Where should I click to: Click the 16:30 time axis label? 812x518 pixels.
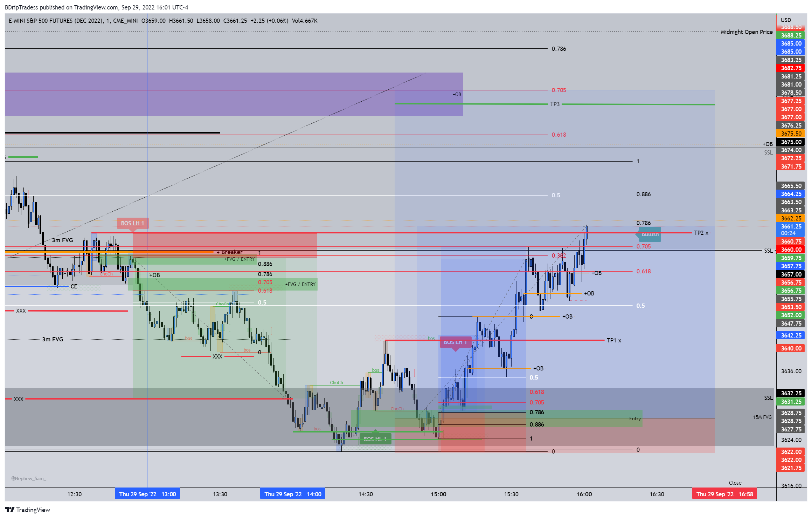[x=657, y=494]
